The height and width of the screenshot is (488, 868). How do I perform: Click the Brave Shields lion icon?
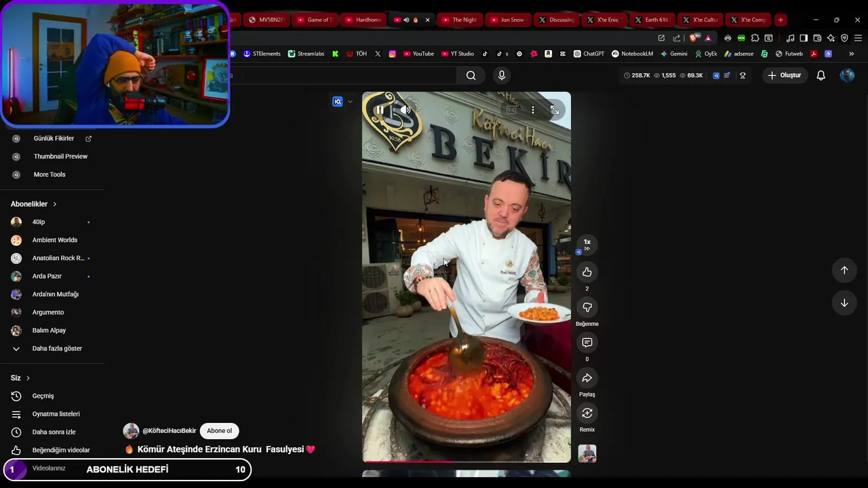point(693,38)
